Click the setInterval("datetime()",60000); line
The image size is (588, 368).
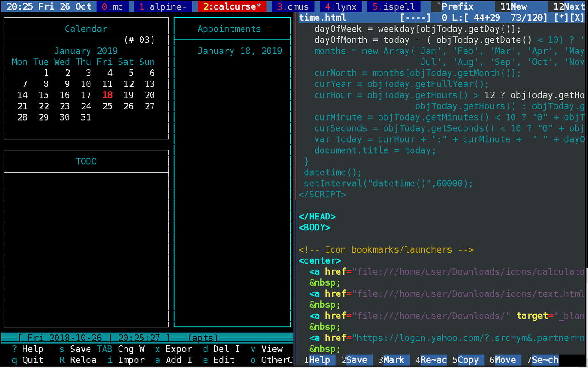[389, 183]
